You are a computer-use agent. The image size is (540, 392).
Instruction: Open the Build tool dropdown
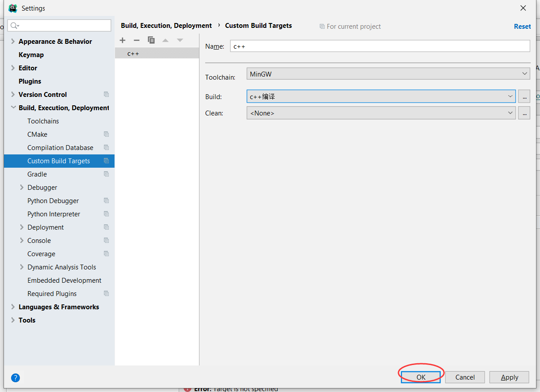pos(380,96)
